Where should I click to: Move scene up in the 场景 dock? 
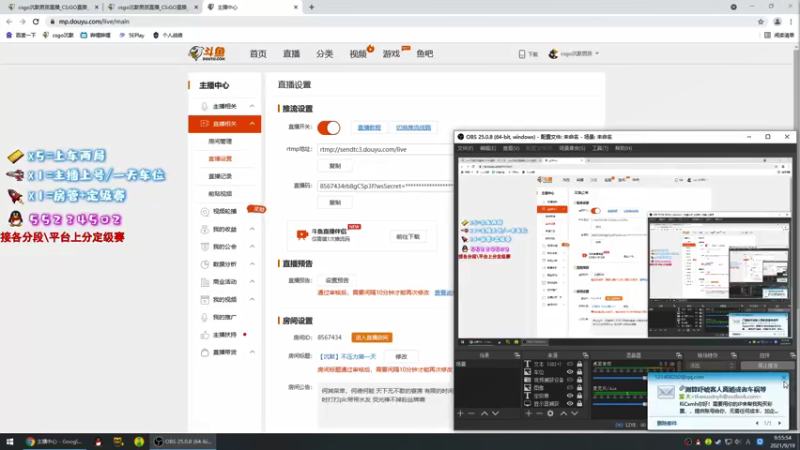pyautogui.click(x=484, y=413)
